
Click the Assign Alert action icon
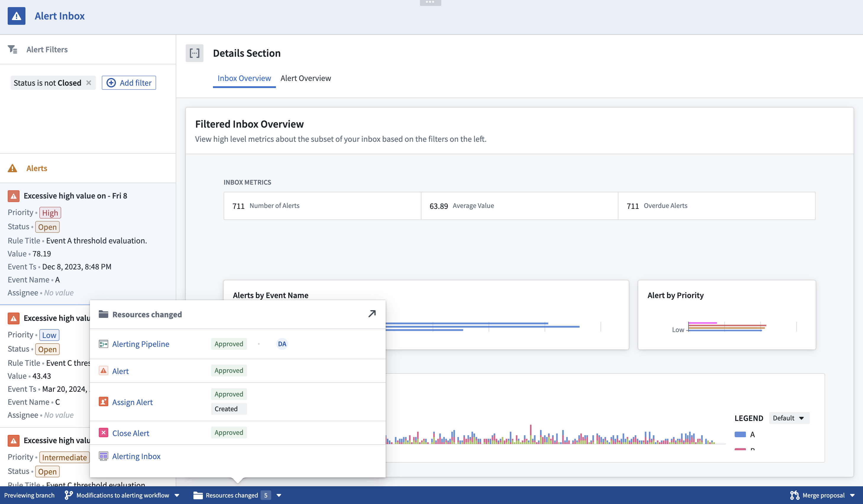(104, 402)
